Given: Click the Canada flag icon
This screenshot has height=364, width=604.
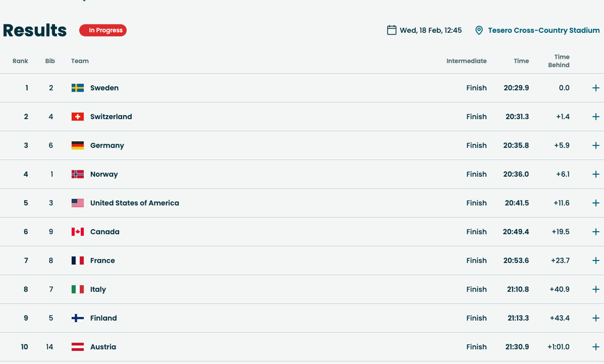Looking at the screenshot, I should pyautogui.click(x=77, y=232).
